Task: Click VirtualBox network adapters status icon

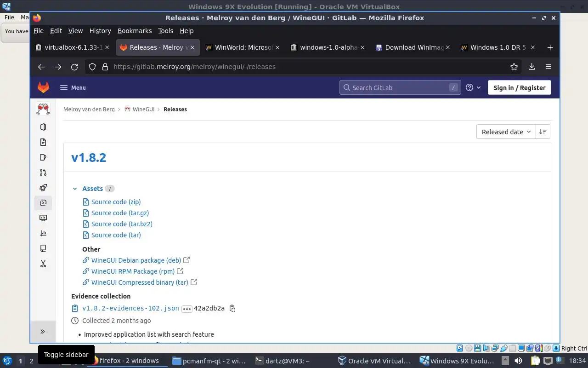Action: point(495,348)
